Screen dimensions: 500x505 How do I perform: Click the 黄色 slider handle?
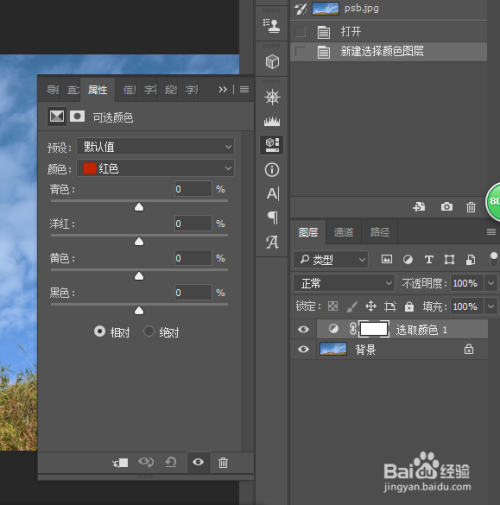coord(139,276)
